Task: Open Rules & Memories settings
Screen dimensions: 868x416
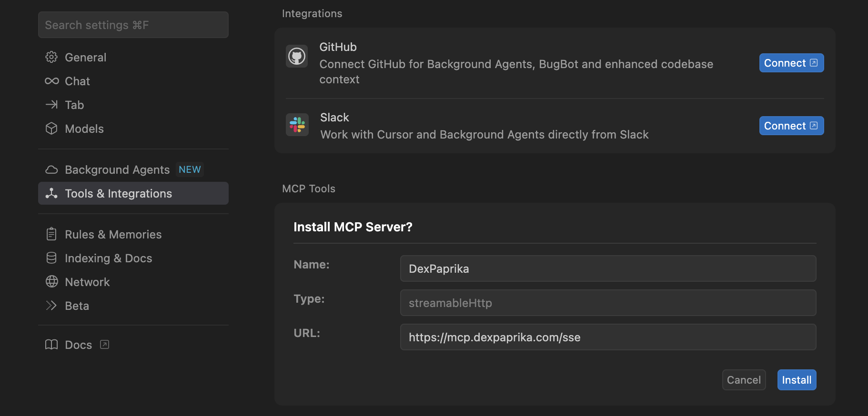Action: tap(133, 234)
